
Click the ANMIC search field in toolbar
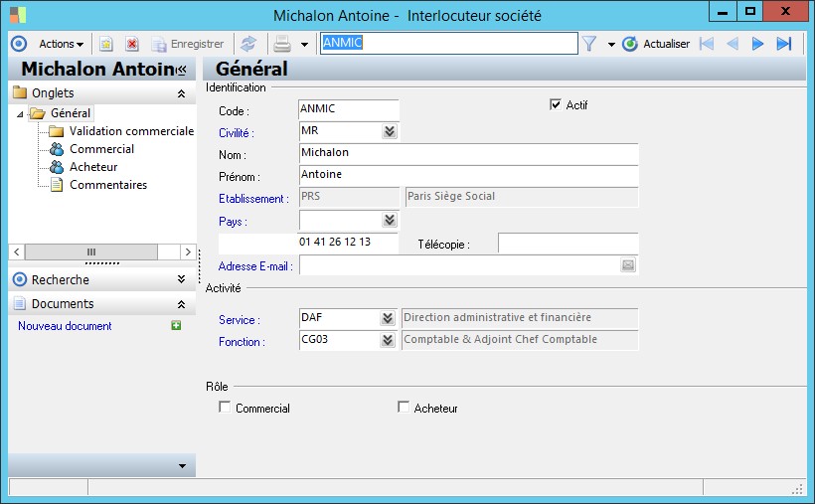(448, 43)
